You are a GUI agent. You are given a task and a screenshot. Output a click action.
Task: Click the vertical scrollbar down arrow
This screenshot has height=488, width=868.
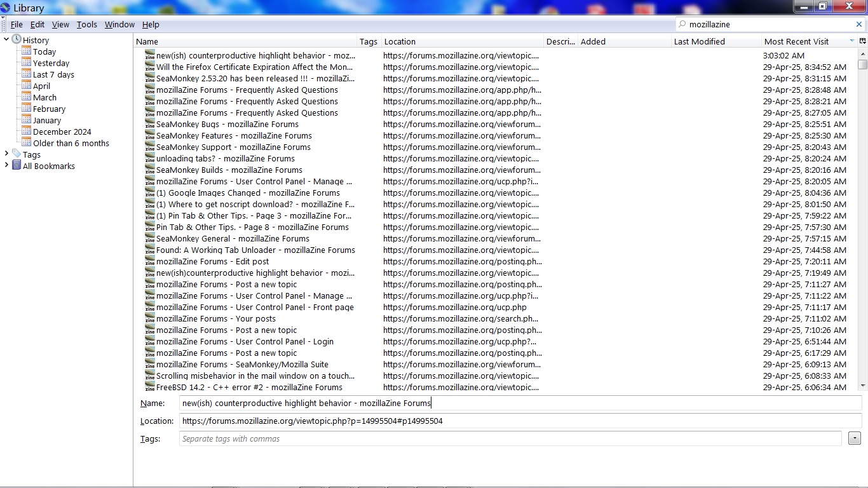pos(862,385)
